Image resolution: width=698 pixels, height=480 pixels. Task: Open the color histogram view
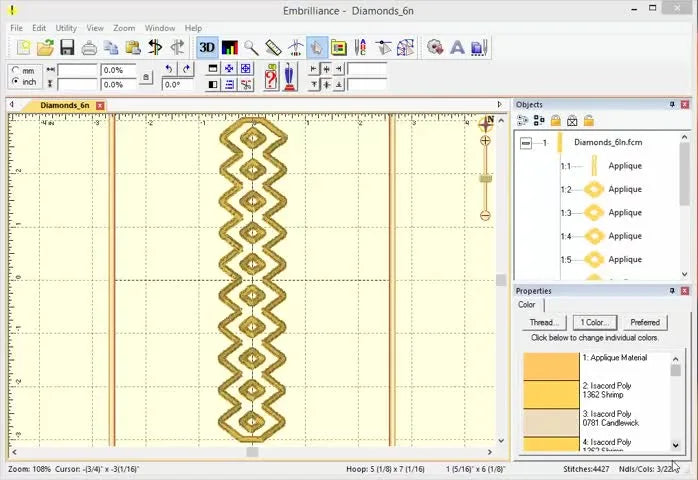(229, 47)
